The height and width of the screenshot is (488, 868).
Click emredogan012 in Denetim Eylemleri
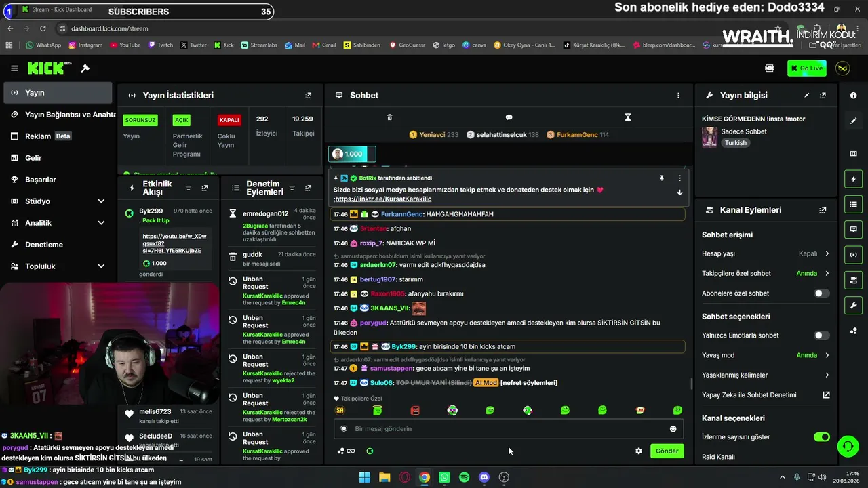pyautogui.click(x=266, y=214)
